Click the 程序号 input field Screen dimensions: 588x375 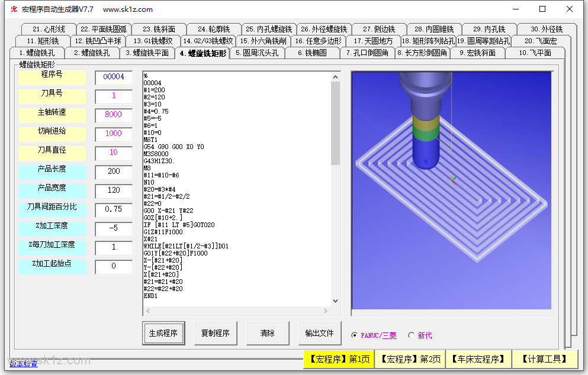point(114,77)
